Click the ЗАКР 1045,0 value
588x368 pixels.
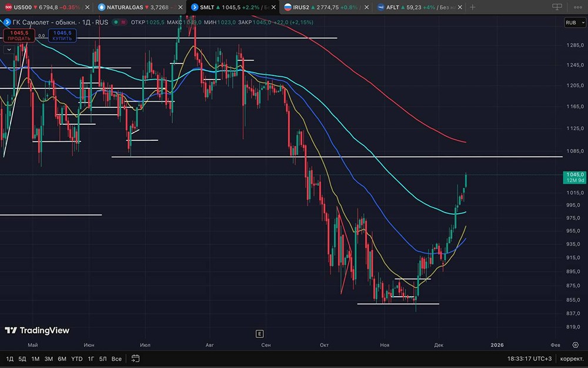(262, 22)
